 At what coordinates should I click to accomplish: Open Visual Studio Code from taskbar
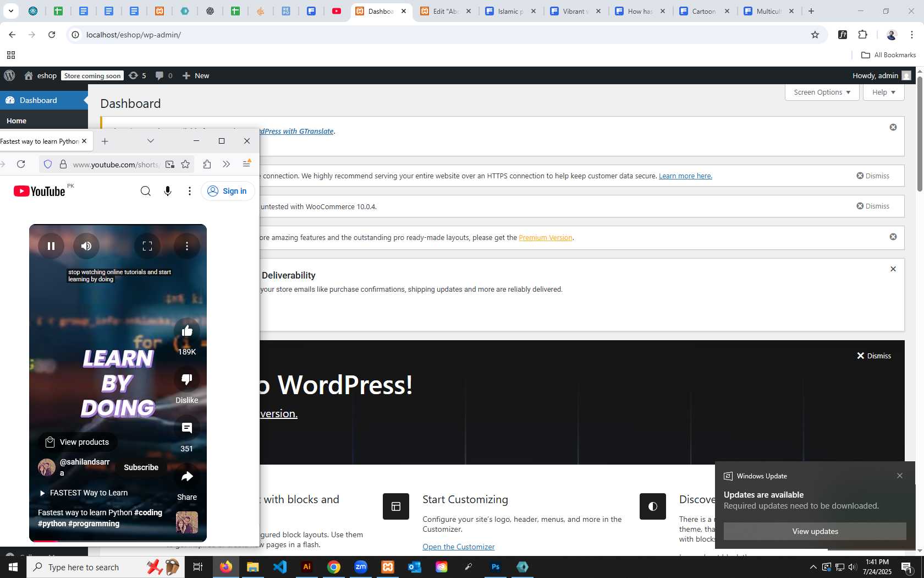click(280, 566)
